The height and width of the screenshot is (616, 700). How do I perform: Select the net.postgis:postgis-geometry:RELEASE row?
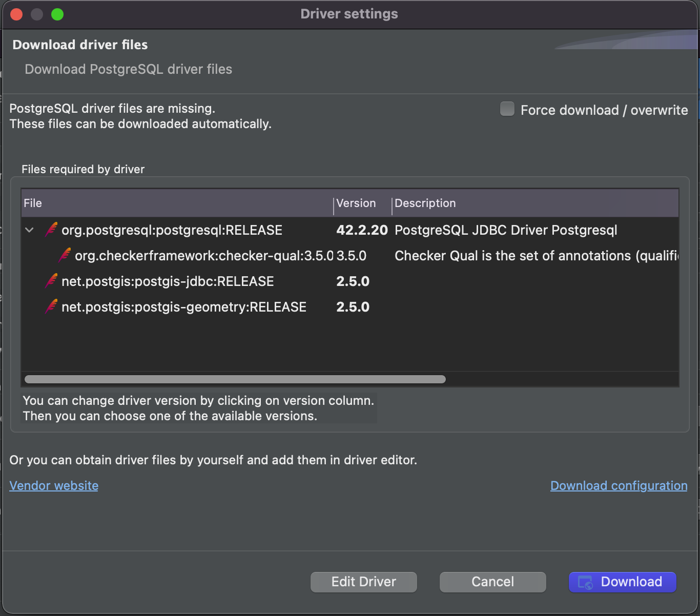point(183,307)
